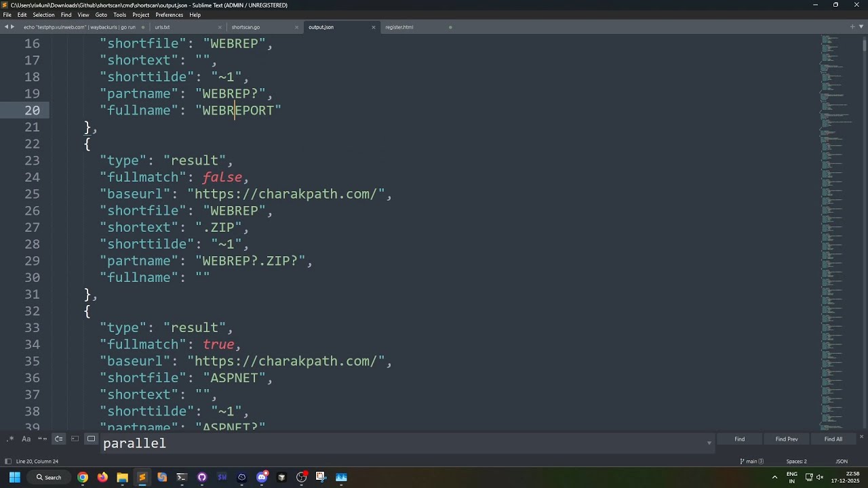The image size is (868, 488).
Task: Open find history dropdown arrow
Action: pyautogui.click(x=709, y=443)
